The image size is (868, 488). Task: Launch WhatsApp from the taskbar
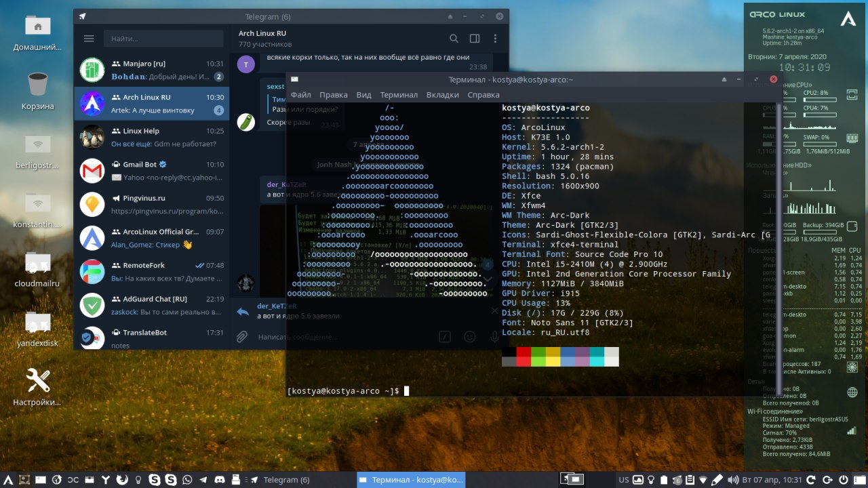(x=187, y=480)
